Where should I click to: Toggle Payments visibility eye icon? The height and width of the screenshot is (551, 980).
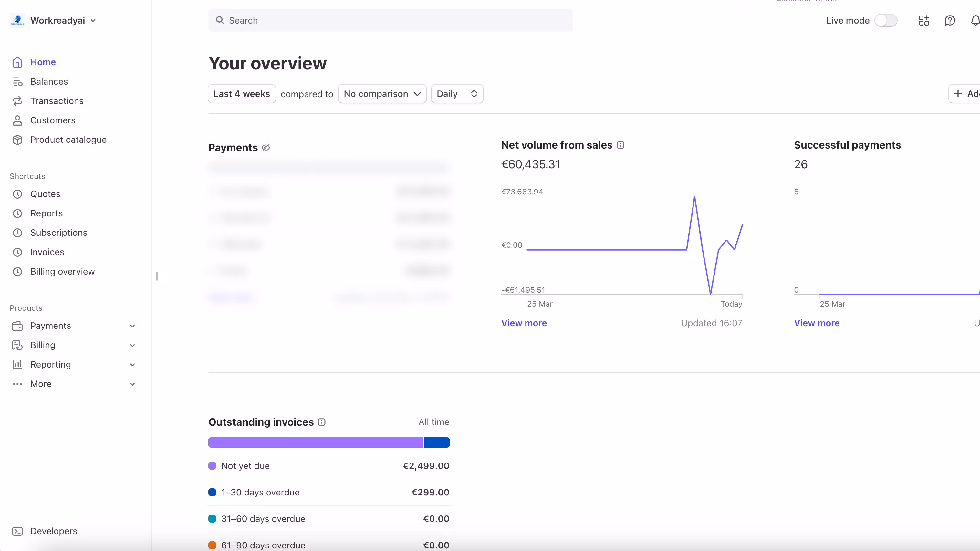[x=266, y=148]
